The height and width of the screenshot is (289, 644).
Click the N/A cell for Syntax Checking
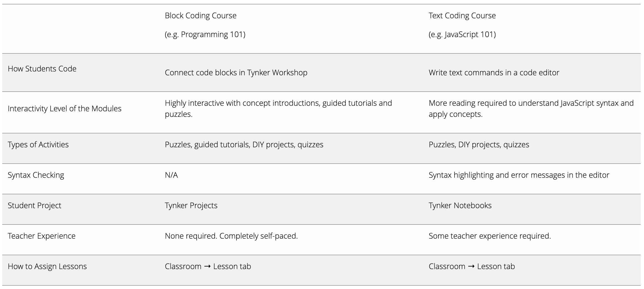pos(171,175)
